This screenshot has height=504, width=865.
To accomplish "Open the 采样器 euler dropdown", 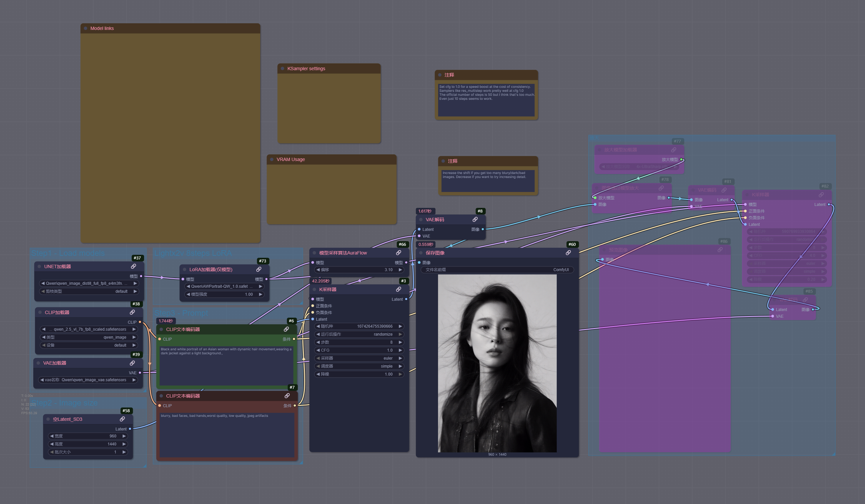I will [359, 358].
